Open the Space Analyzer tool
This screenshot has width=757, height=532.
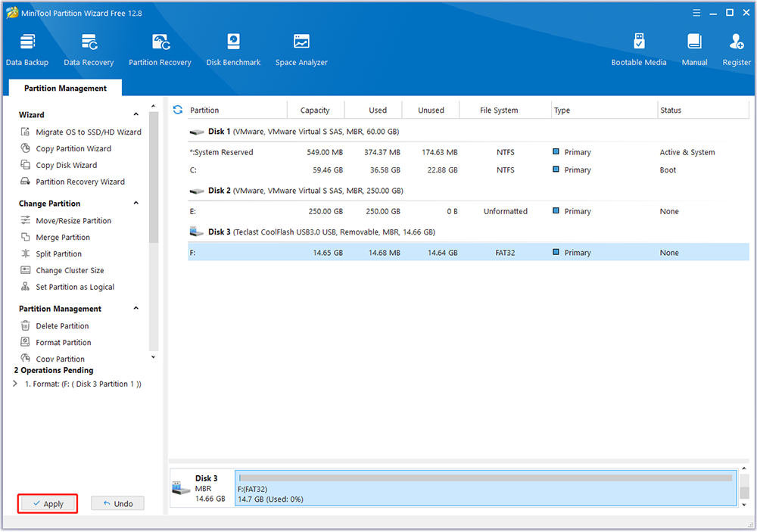(x=301, y=50)
